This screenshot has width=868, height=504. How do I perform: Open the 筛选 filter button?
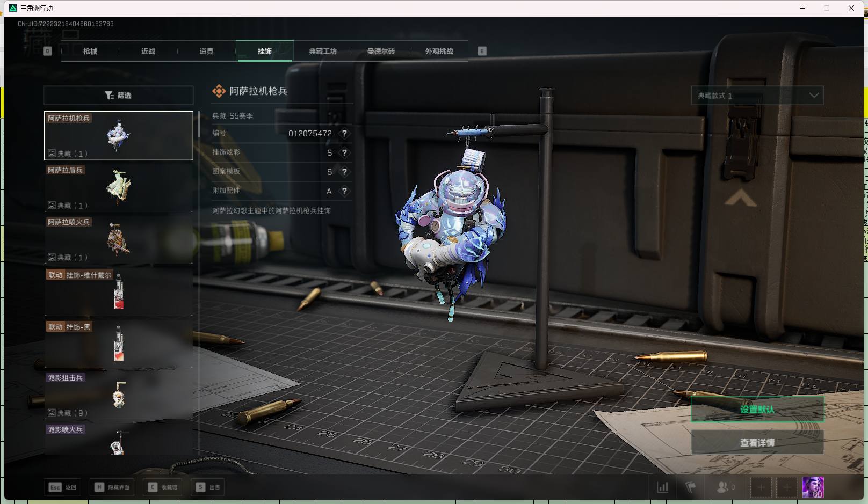click(x=118, y=96)
